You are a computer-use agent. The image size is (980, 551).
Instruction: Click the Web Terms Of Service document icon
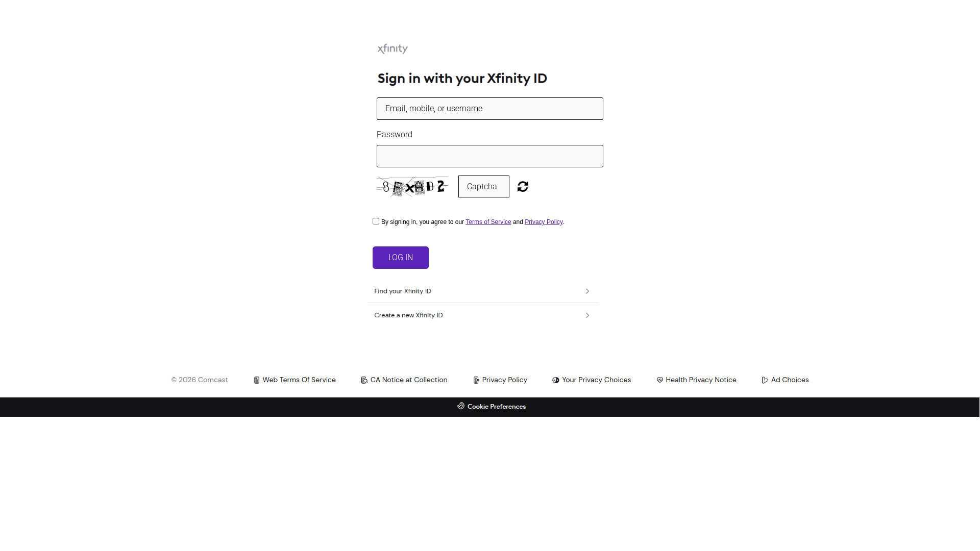tap(257, 380)
